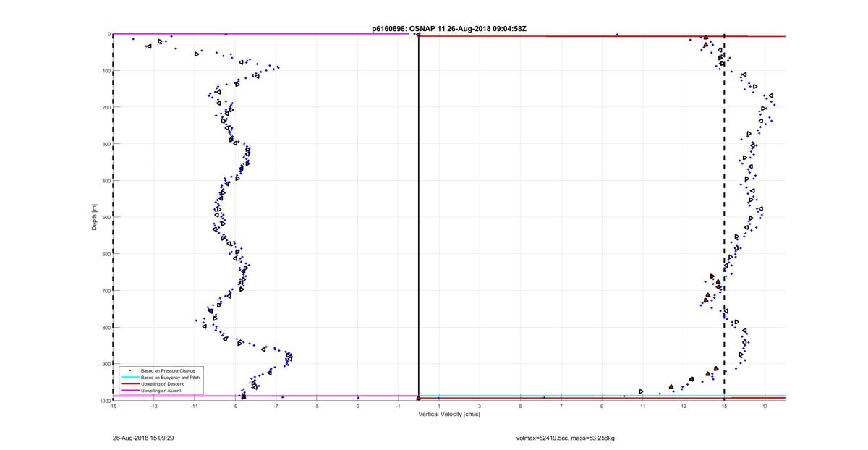Click the footer timestamp "26-Aug-2018 15:09:29"
The height and width of the screenshot is (450, 868).
143,438
